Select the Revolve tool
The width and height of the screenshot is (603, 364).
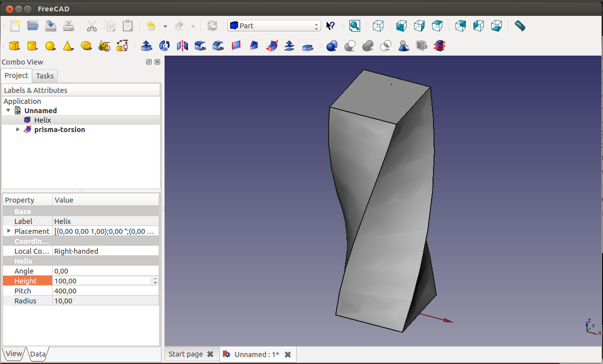click(165, 46)
